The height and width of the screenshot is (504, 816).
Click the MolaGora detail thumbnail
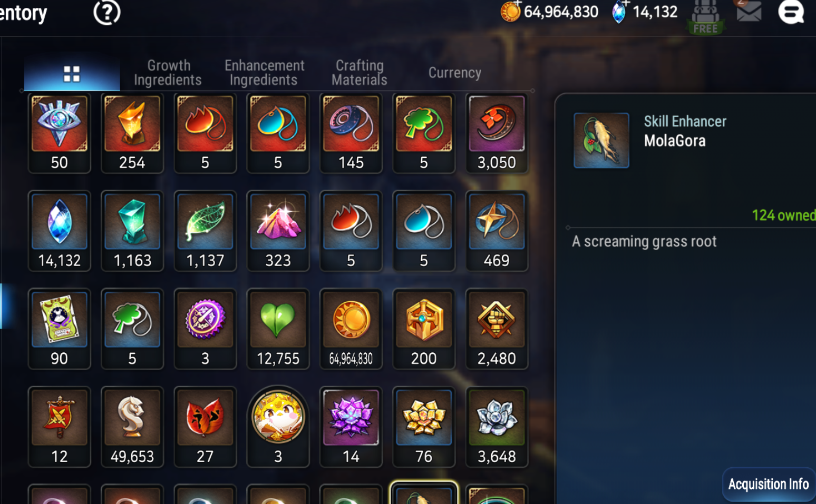click(x=601, y=141)
